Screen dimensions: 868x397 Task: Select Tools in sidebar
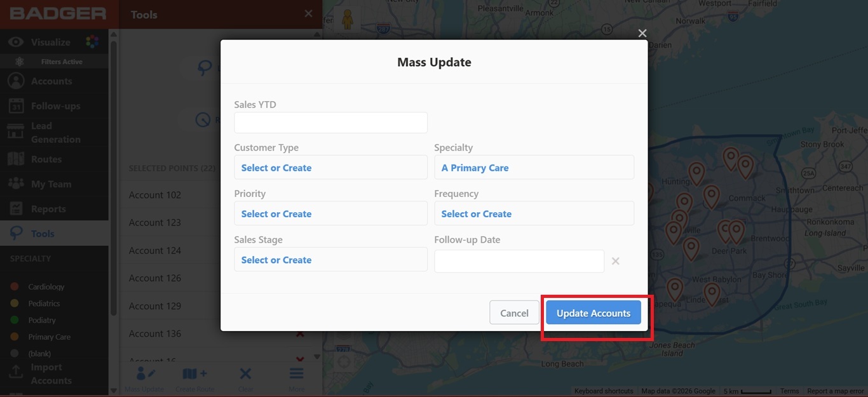[54, 234]
